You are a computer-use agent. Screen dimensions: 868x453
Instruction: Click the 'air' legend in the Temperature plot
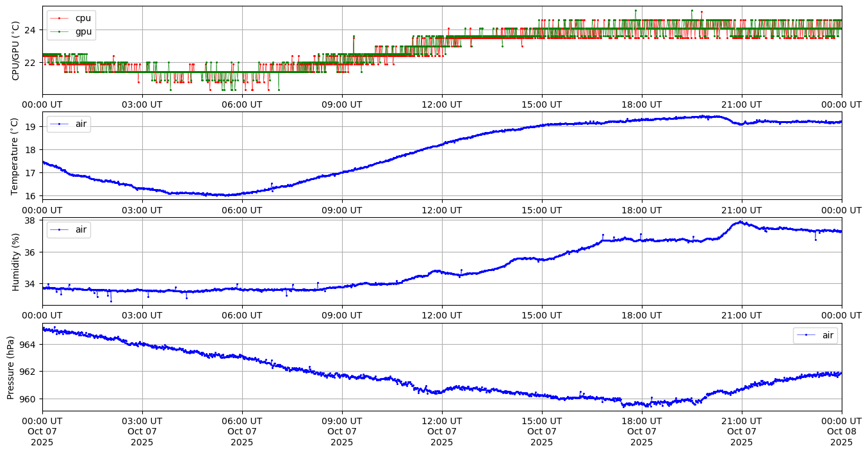(x=81, y=124)
